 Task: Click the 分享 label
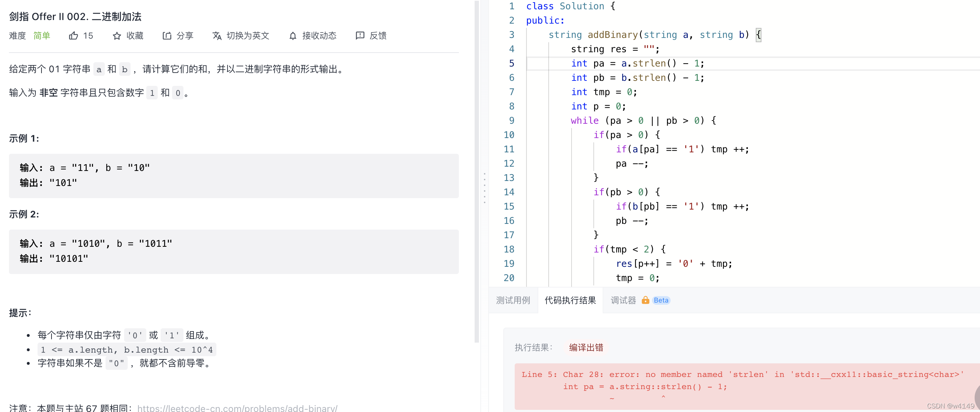(185, 36)
